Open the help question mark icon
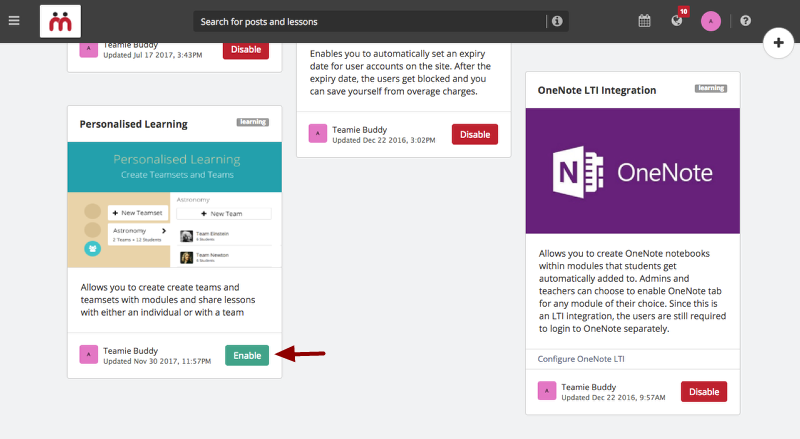Image resolution: width=800 pixels, height=439 pixels. point(745,21)
